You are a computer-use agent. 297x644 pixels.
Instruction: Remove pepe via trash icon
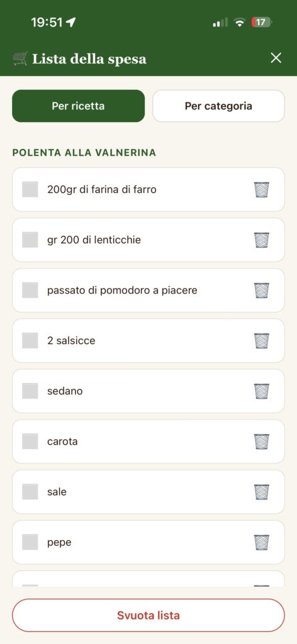261,543
